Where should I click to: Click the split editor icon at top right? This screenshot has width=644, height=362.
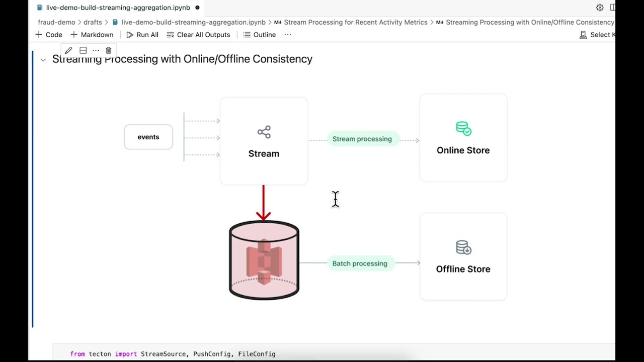click(x=612, y=8)
